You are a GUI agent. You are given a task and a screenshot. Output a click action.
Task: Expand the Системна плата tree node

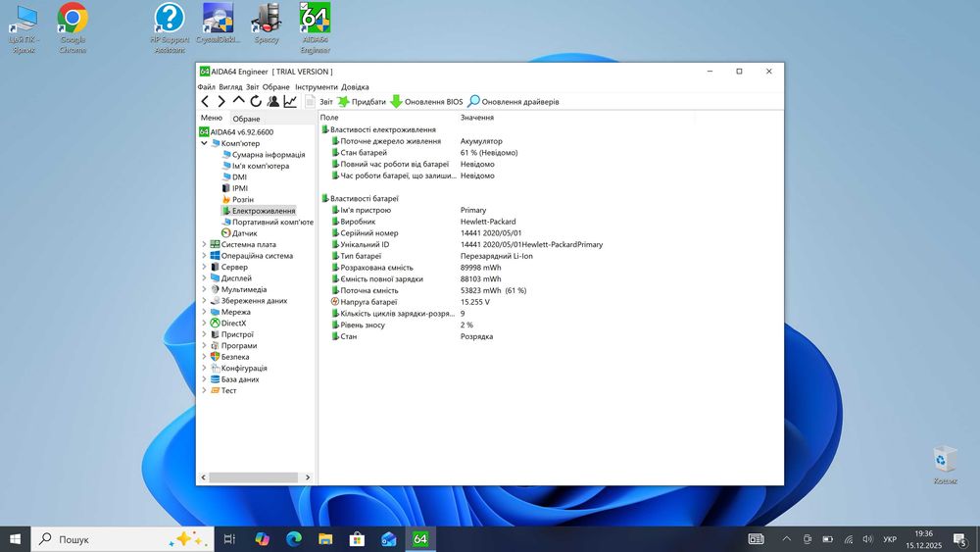pyautogui.click(x=204, y=245)
